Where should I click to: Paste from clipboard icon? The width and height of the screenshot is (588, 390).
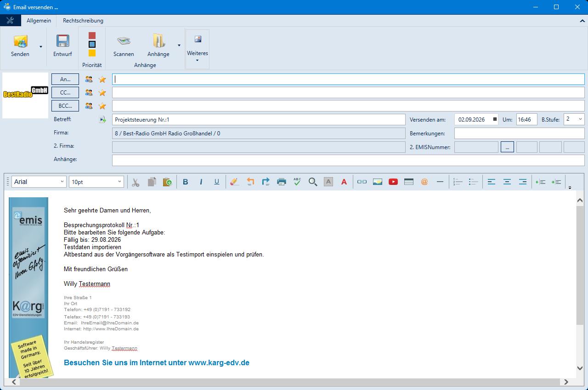tap(167, 182)
